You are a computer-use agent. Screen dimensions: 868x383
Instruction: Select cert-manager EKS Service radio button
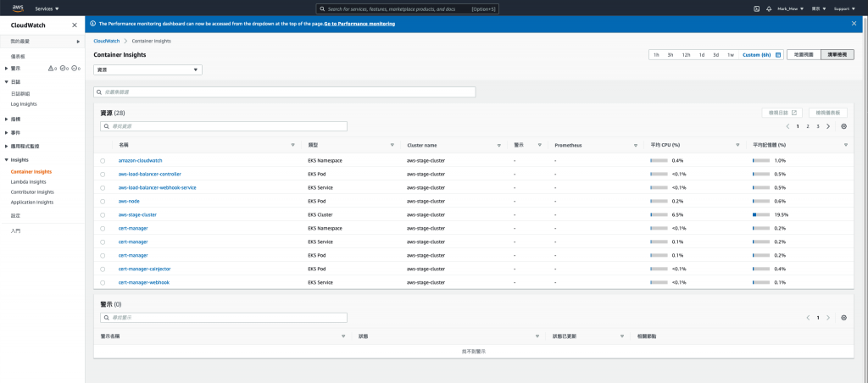(103, 241)
